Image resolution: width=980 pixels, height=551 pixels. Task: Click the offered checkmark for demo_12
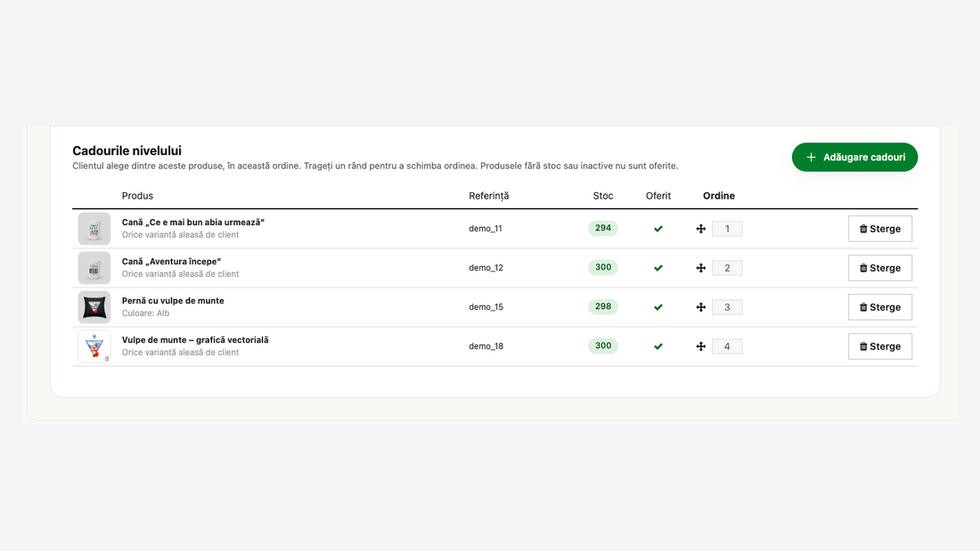[x=658, y=268]
